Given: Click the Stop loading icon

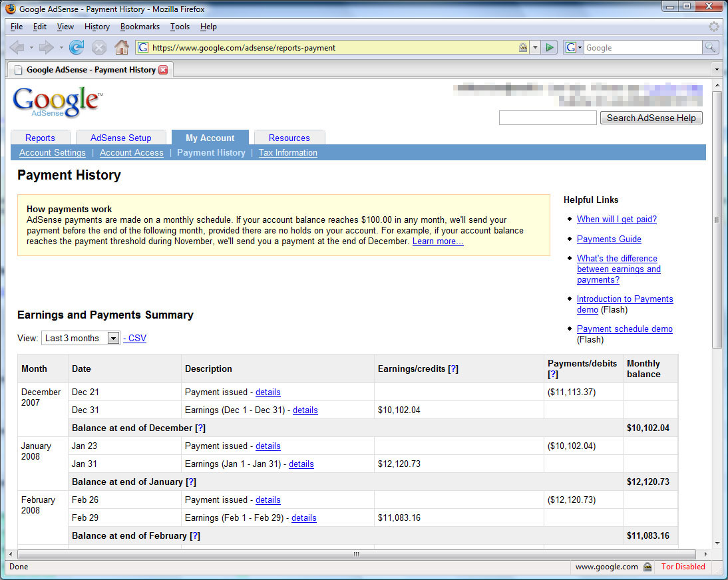Looking at the screenshot, I should [x=99, y=47].
